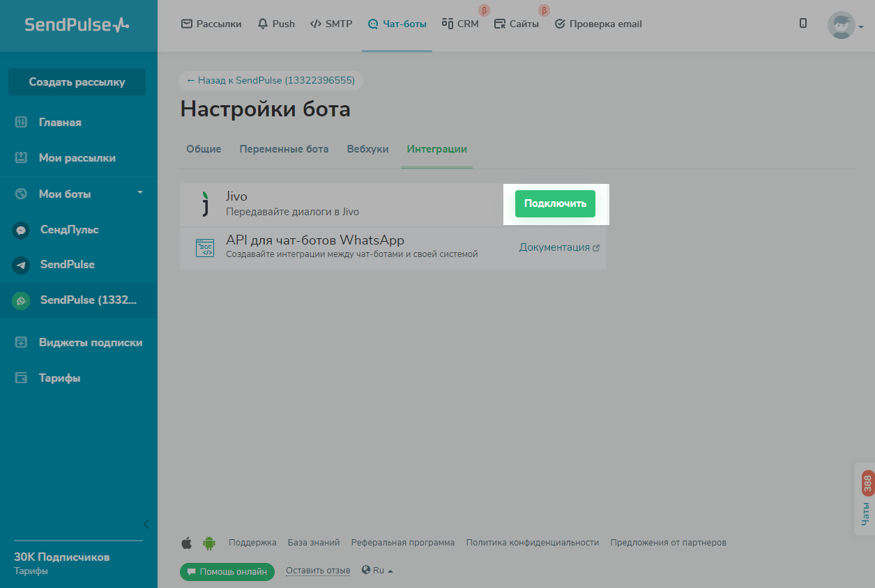Click the Оставить отзыв link
The width and height of the screenshot is (875, 588).
click(318, 571)
